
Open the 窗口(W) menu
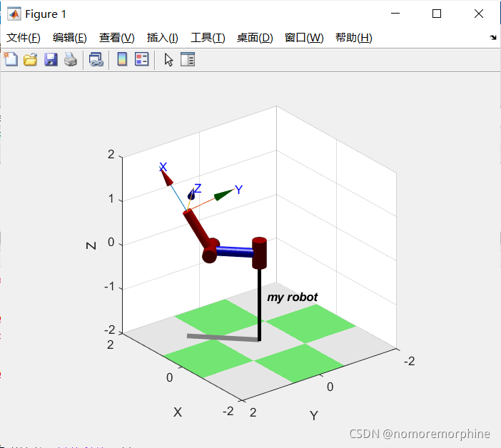(x=304, y=38)
